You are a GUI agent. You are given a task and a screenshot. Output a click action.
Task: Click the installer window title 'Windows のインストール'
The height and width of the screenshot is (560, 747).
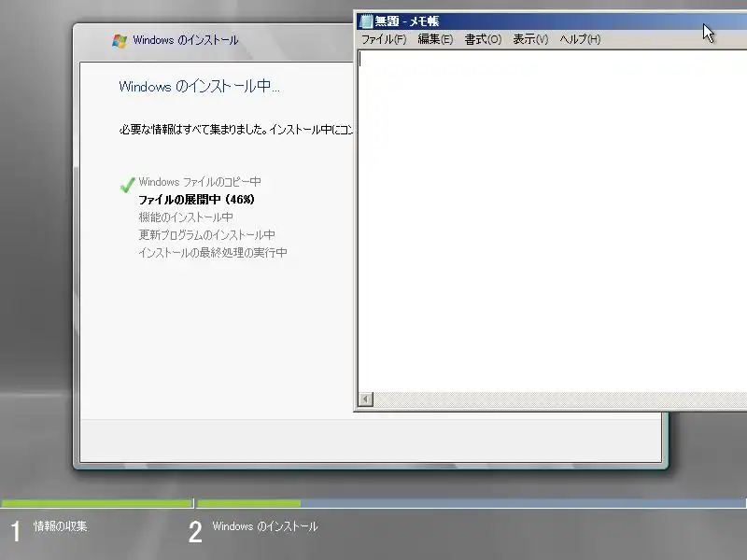[185, 40]
